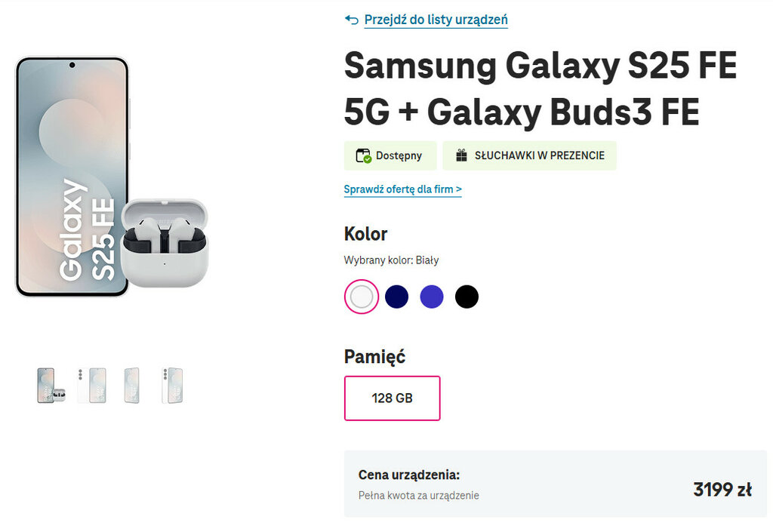Click the Galaxy Buds3 FE earbuds case image

[x=164, y=242]
